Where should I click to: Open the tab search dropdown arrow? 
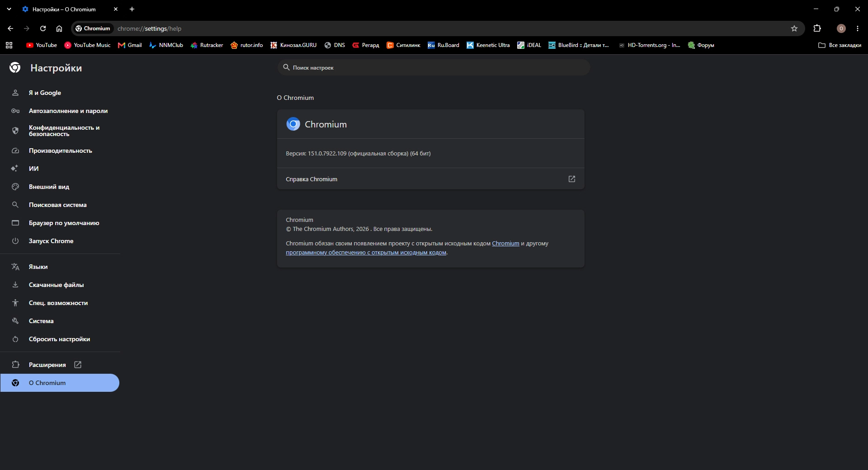(9, 9)
